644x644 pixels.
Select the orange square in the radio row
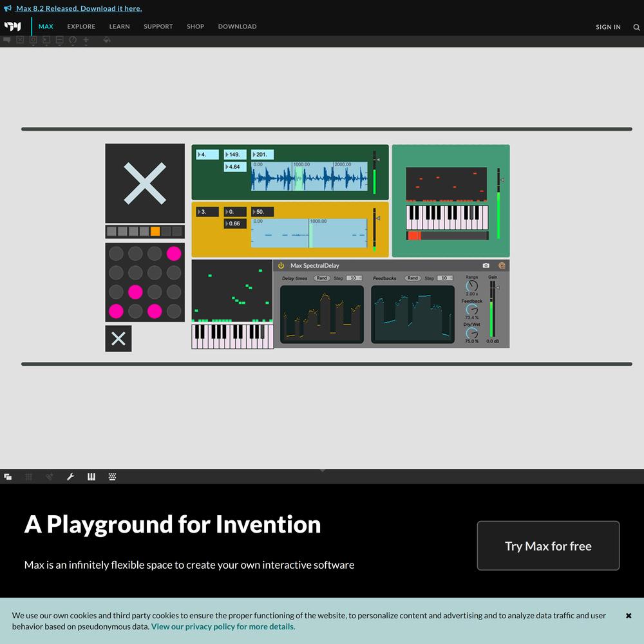(155, 231)
